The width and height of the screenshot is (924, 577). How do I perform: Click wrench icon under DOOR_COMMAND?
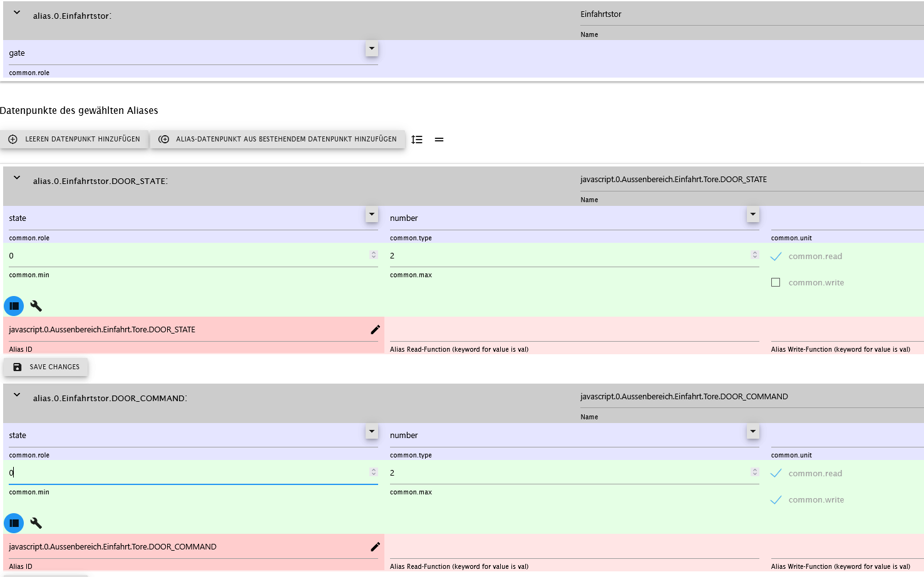coord(36,523)
